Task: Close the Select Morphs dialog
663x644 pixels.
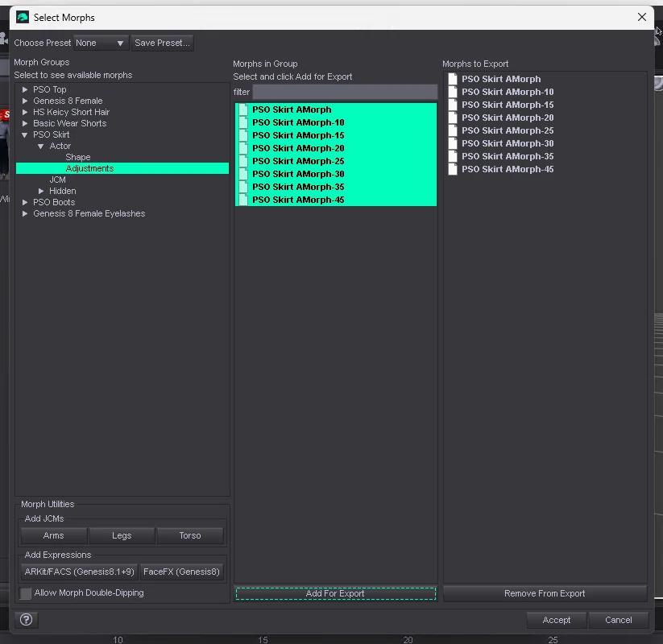Action: (642, 17)
